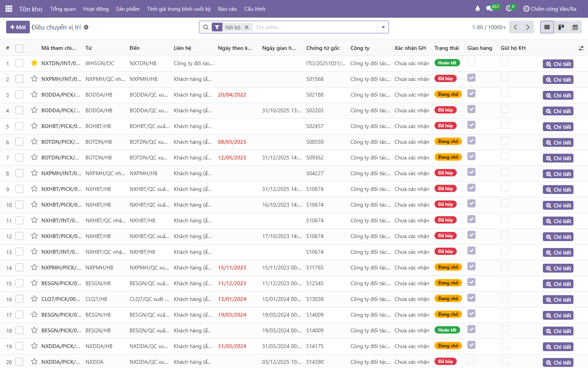Click Chi tiết button for row 12

(558, 237)
